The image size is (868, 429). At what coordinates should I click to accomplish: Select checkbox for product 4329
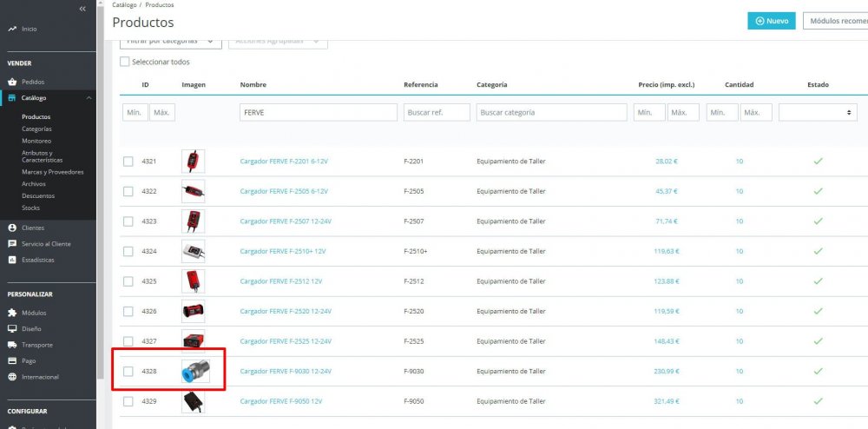click(128, 400)
